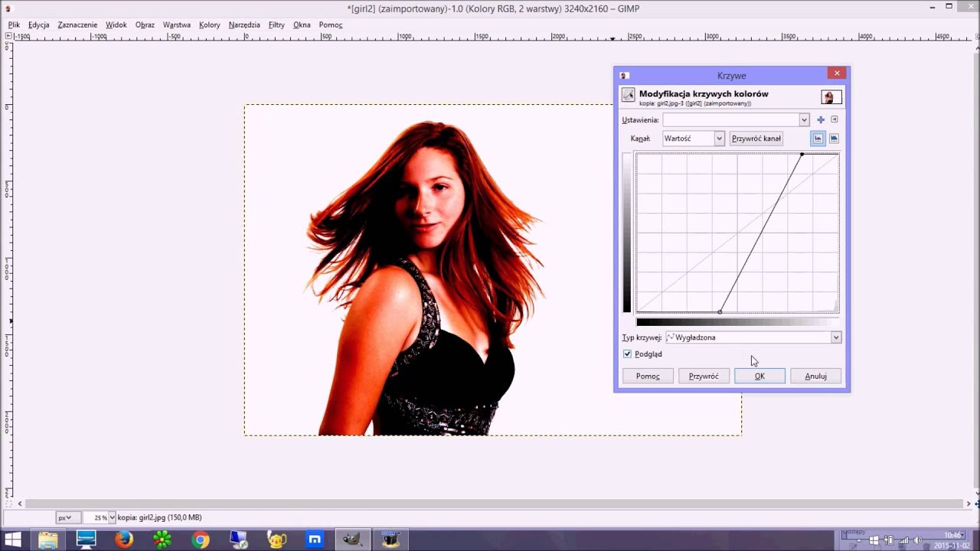Image resolution: width=980 pixels, height=551 pixels.
Task: Click the Ustawienia presets text field
Action: pos(731,120)
